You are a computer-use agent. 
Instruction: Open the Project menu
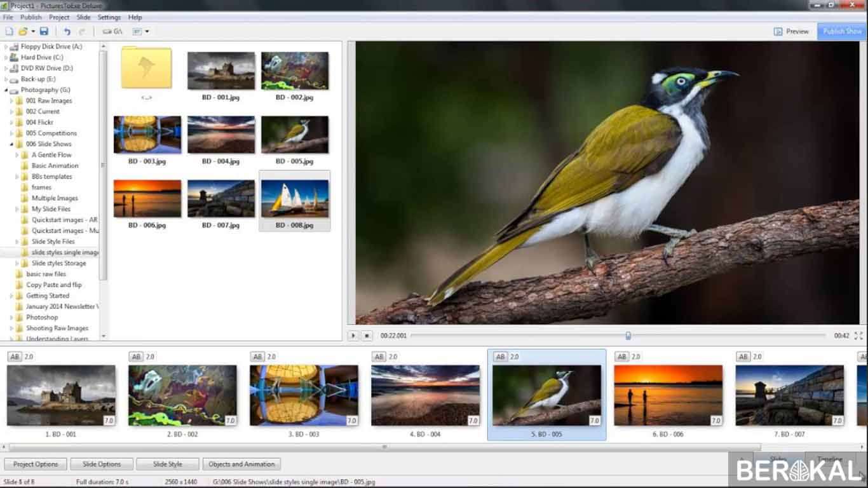coord(59,17)
